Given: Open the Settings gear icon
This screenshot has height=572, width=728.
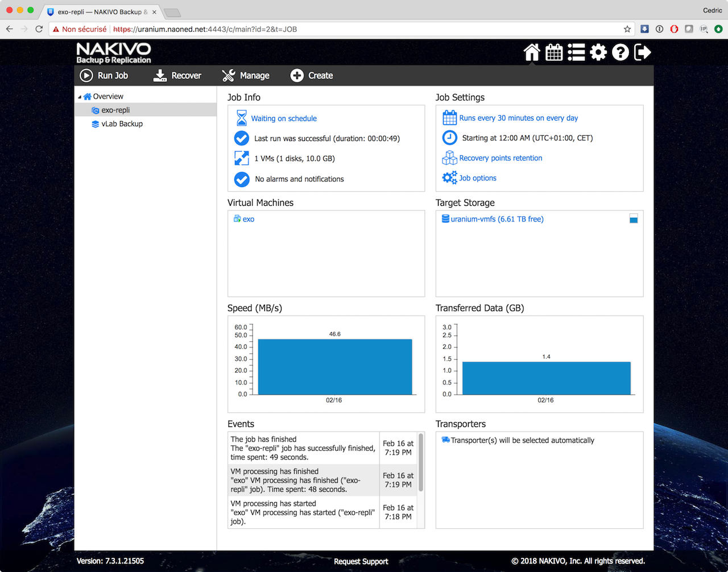Looking at the screenshot, I should click(598, 52).
